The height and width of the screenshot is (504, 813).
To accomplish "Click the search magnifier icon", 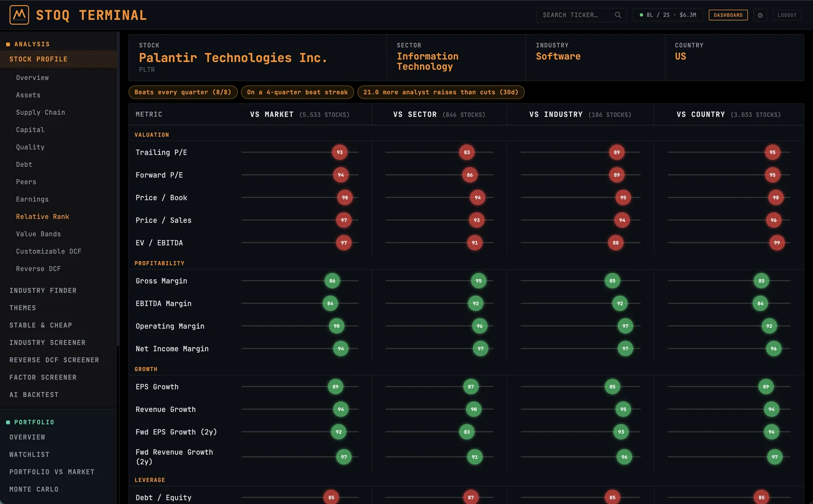I will (618, 15).
